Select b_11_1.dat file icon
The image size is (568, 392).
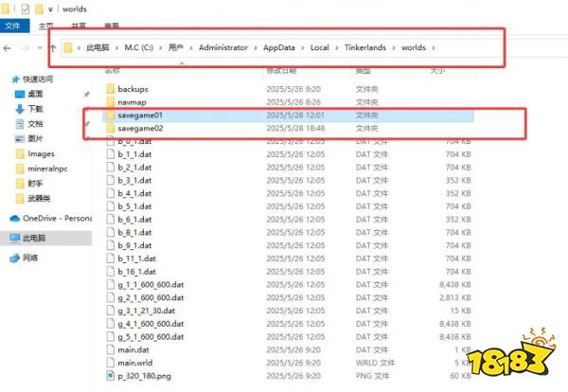[111, 258]
